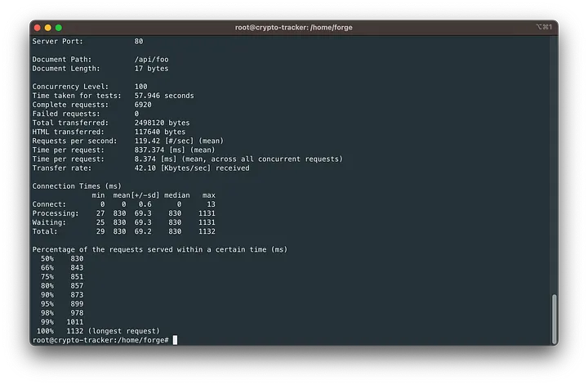The height and width of the screenshot is (385, 588).
Task: Click the 66% percentile value 843
Action: click(77, 267)
